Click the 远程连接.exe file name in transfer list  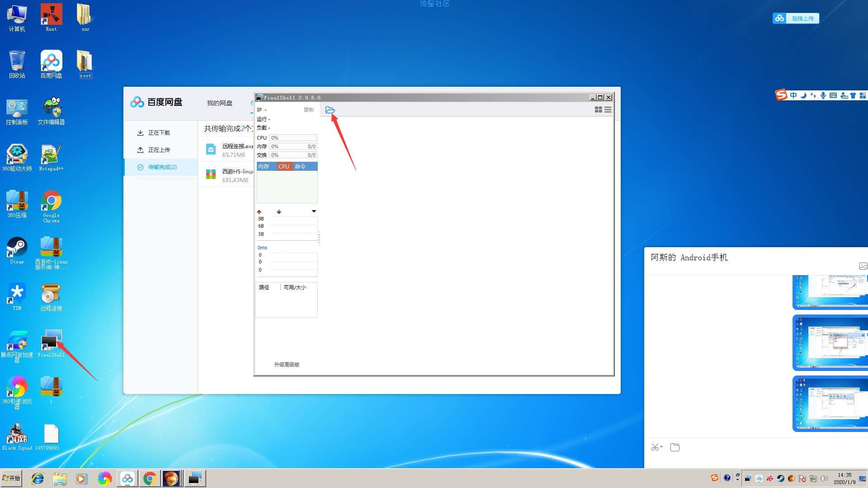click(x=238, y=146)
